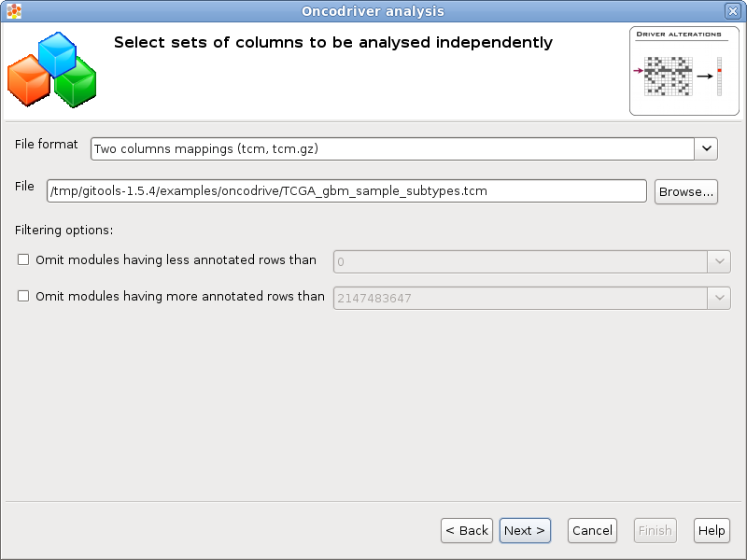Click the field showing value 0
747x560 pixels.
(x=514, y=260)
